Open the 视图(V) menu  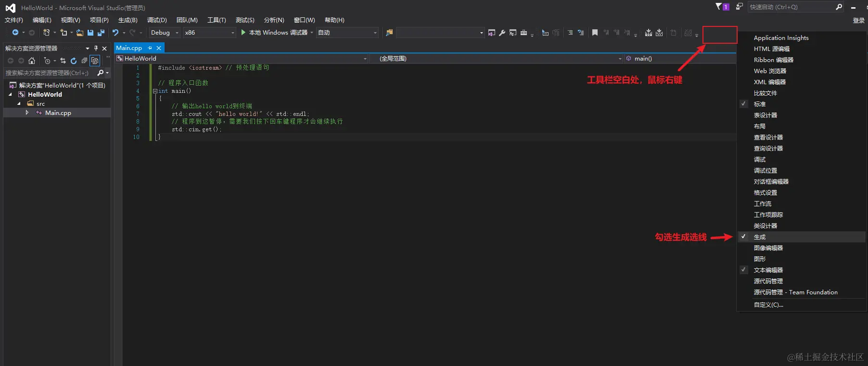pyautogui.click(x=70, y=20)
